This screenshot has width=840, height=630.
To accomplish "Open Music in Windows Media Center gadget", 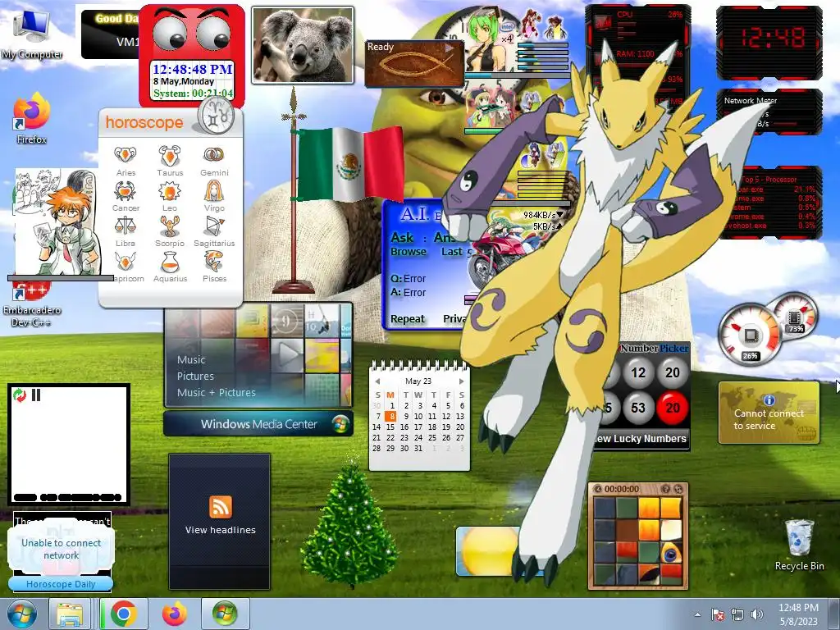I will click(x=191, y=360).
